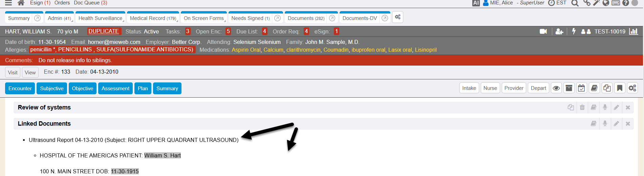Close the Linked Documents section with X
Viewport: 644px width, 176px height.
click(628, 124)
